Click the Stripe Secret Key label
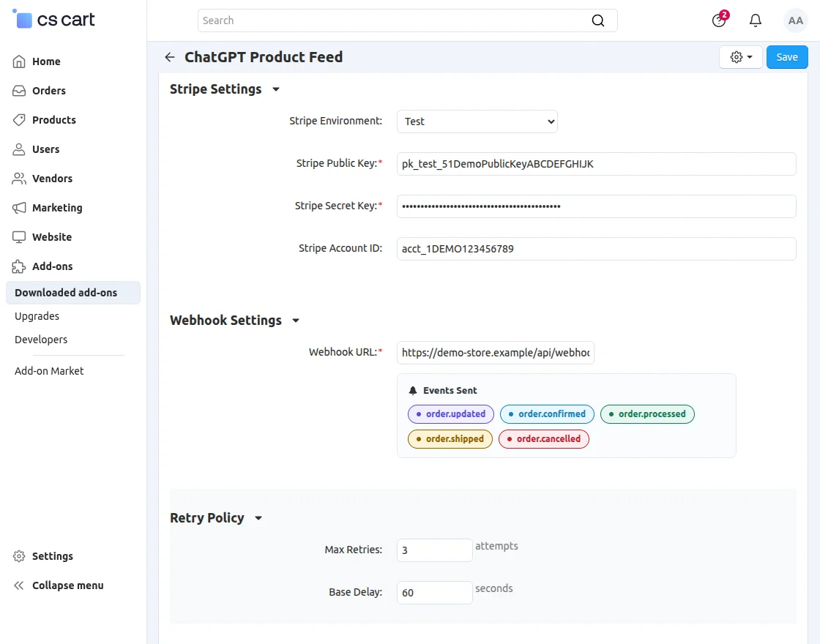Viewport: 820px width, 644px height. [338, 206]
